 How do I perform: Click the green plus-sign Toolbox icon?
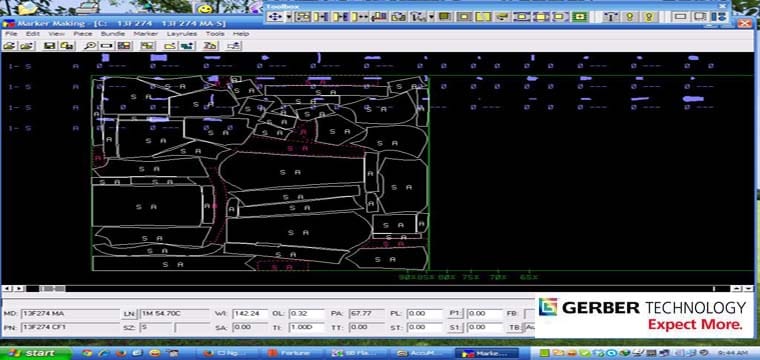click(x=579, y=17)
